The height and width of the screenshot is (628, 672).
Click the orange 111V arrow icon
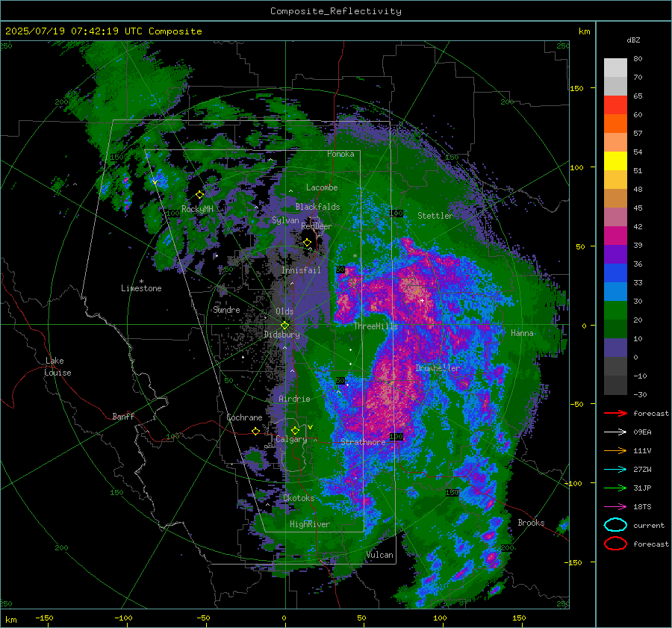click(x=615, y=450)
